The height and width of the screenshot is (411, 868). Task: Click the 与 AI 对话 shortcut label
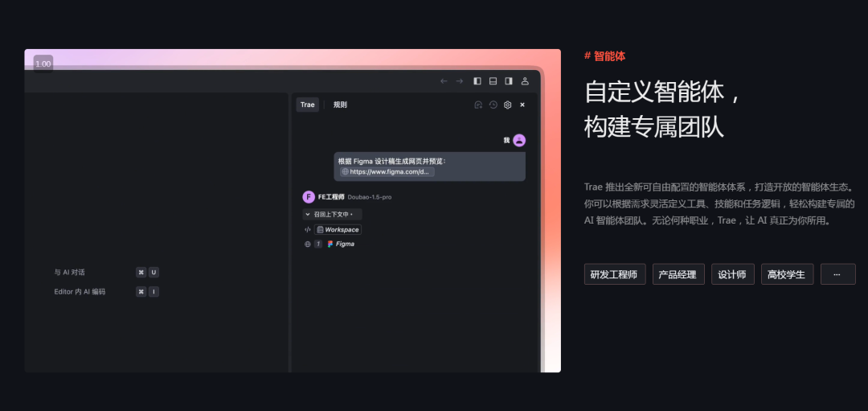(x=70, y=273)
